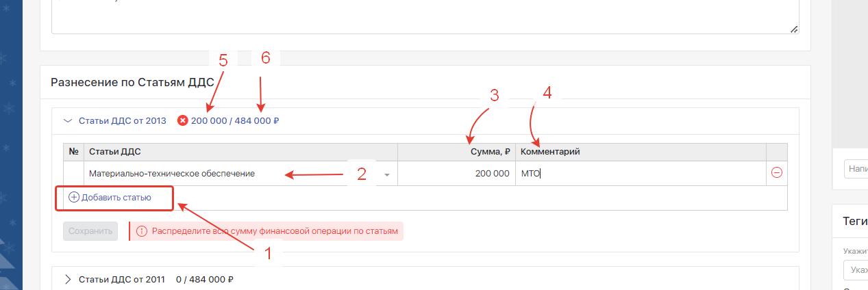Click the red error cross icon near 200 000
Viewport: 868px width, 290px height.
(182, 121)
